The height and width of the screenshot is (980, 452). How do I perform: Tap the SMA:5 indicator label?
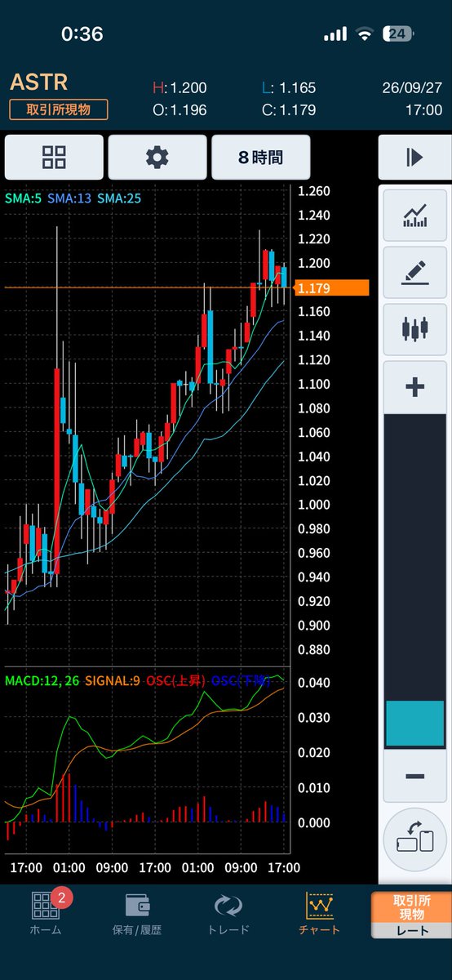click(x=24, y=198)
